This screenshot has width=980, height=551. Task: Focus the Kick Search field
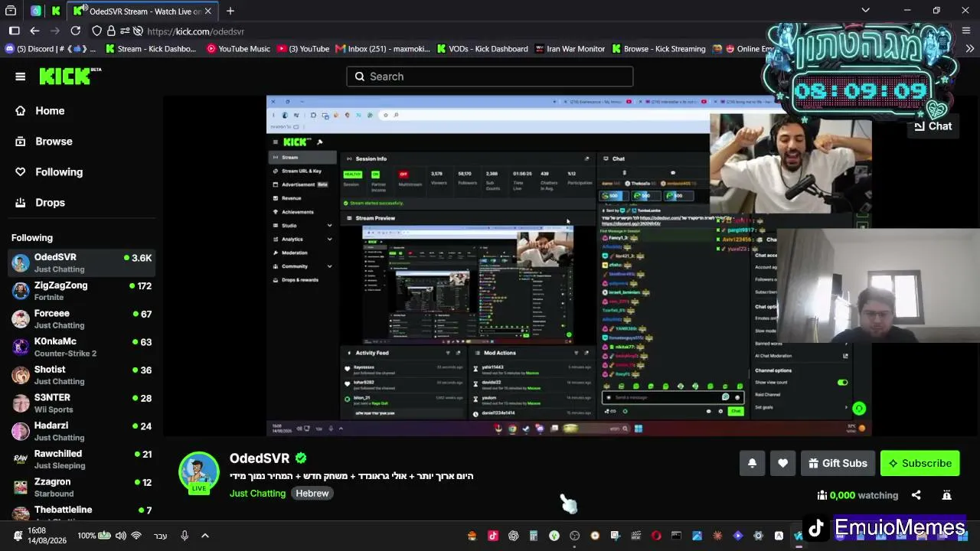click(490, 77)
